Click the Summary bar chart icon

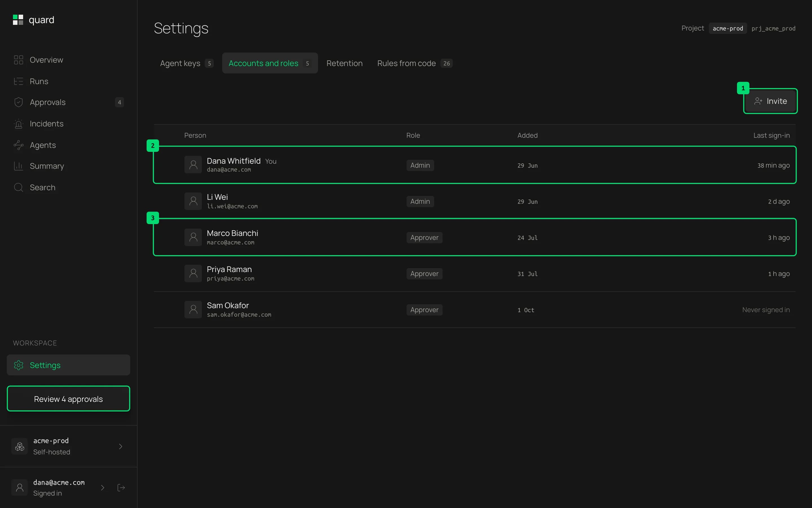pos(18,166)
